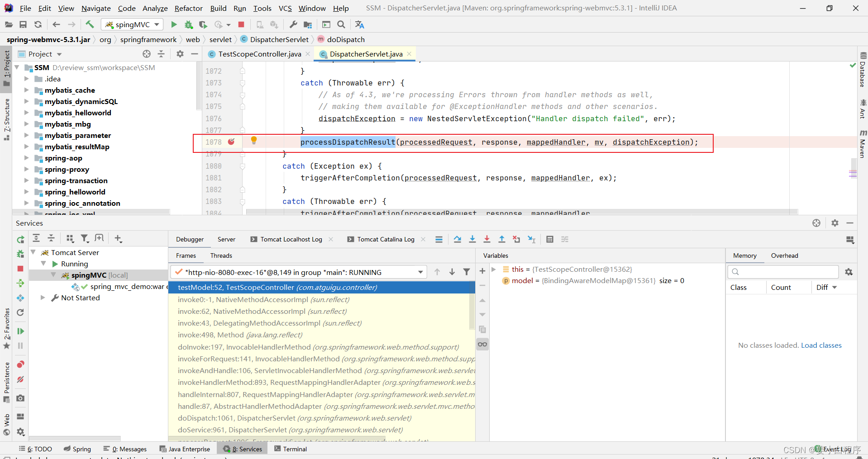Open Evaluate Expression calculator icon
The image size is (868, 459).
coord(550,239)
